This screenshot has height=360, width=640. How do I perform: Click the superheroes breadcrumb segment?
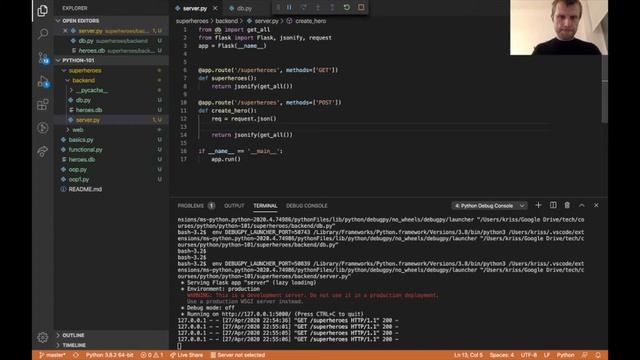[192, 21]
